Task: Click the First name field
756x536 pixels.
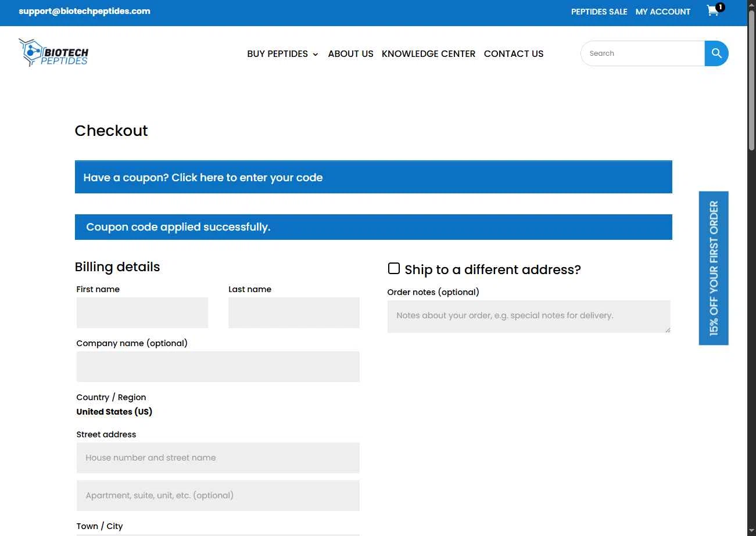Action: point(142,313)
